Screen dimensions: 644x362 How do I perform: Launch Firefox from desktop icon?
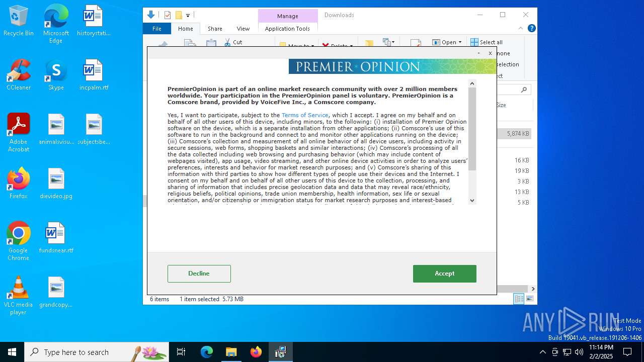tap(19, 184)
